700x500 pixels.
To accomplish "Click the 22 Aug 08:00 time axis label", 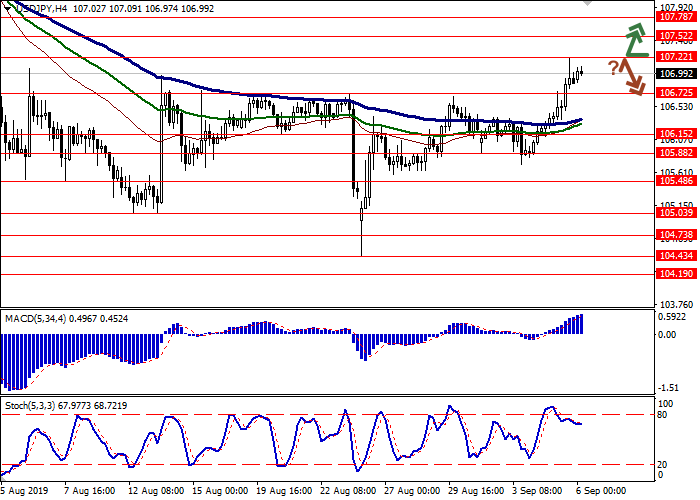I will click(348, 491).
